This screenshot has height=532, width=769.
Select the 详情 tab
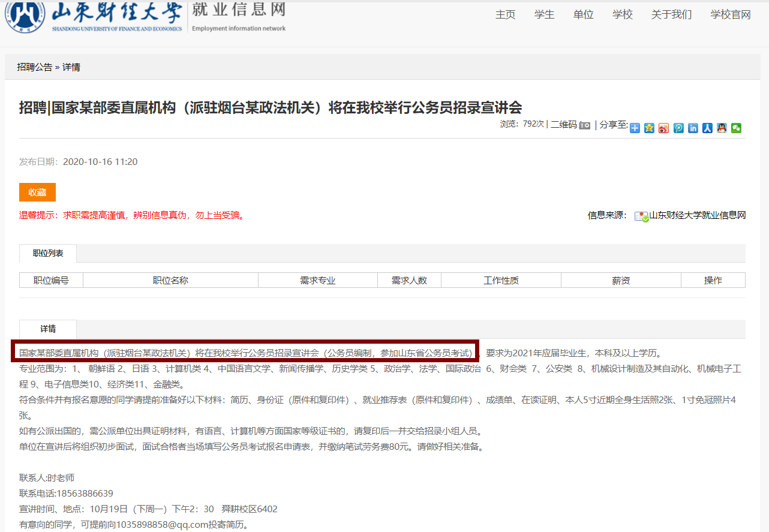click(48, 329)
